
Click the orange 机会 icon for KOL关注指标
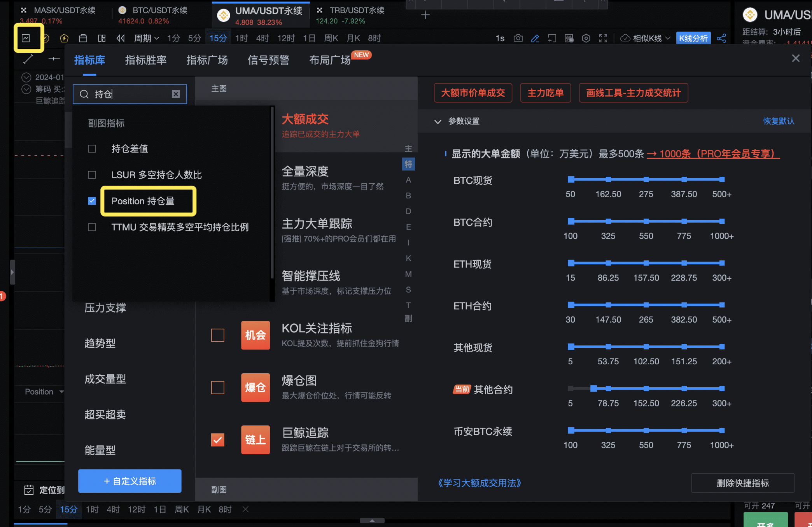(255, 335)
